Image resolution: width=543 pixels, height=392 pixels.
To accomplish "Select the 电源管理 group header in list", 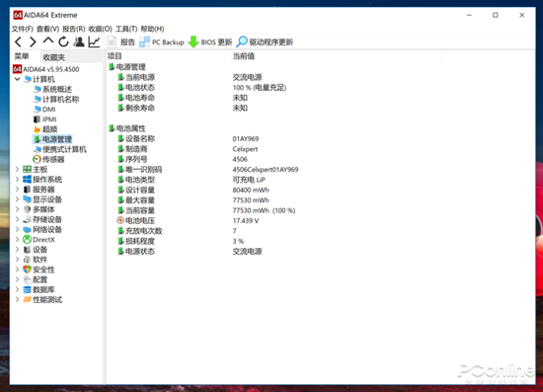I will (x=127, y=67).
